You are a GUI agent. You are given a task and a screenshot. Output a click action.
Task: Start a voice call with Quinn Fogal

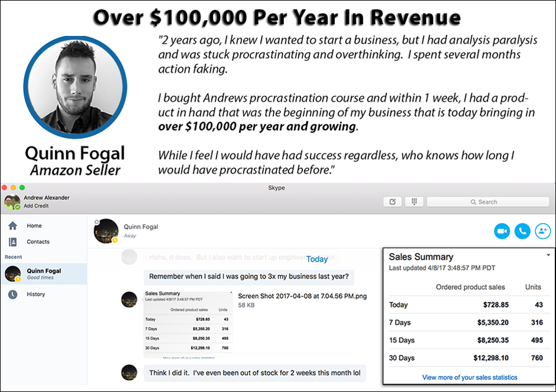522,231
